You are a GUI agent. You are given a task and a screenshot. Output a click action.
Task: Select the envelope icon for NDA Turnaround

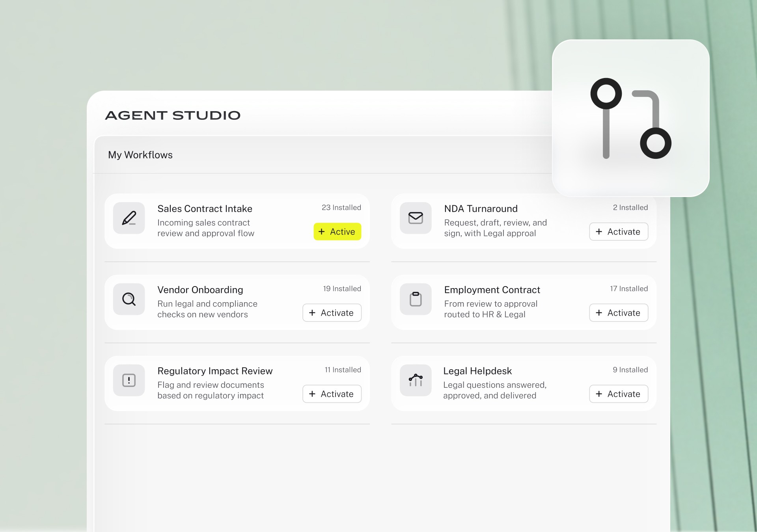pos(415,218)
